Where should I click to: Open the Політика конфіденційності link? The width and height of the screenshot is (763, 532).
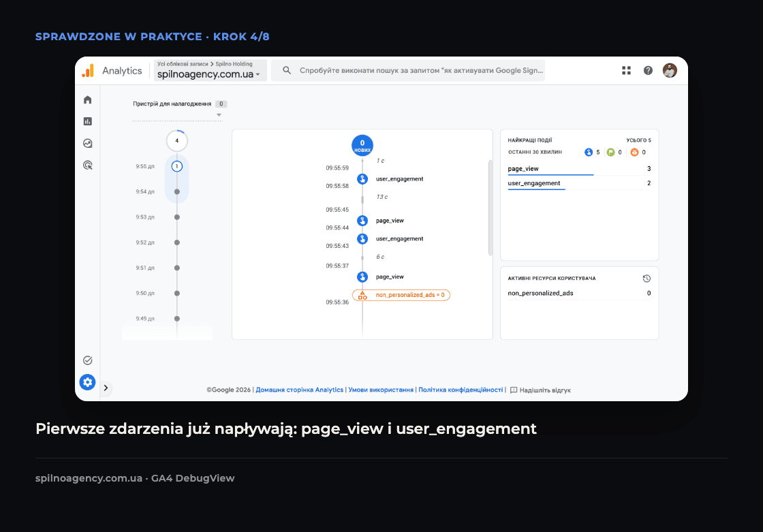pyautogui.click(x=461, y=390)
